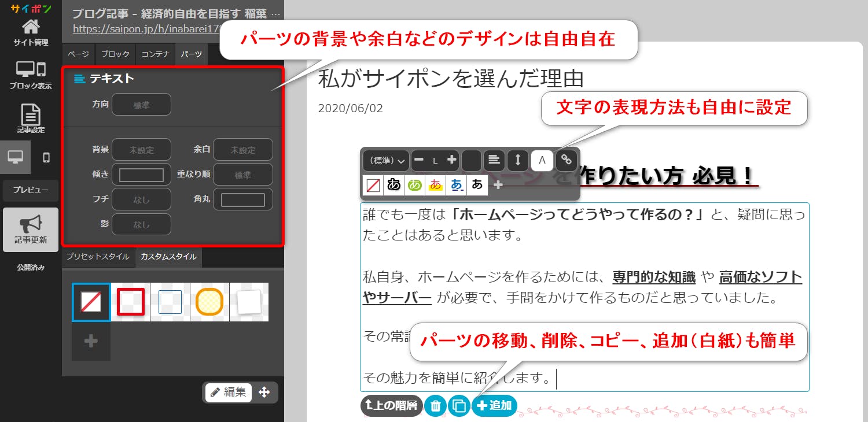Select the tilted white shadow style thumbnail
The height and width of the screenshot is (422, 868).
[x=249, y=302]
